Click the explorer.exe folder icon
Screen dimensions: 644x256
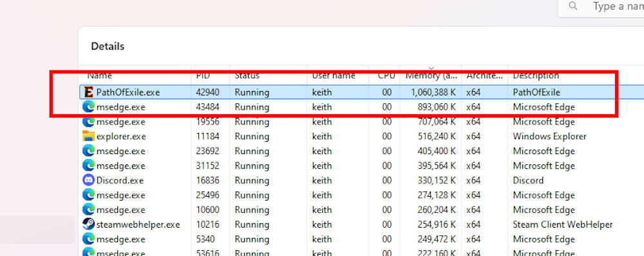click(x=88, y=136)
